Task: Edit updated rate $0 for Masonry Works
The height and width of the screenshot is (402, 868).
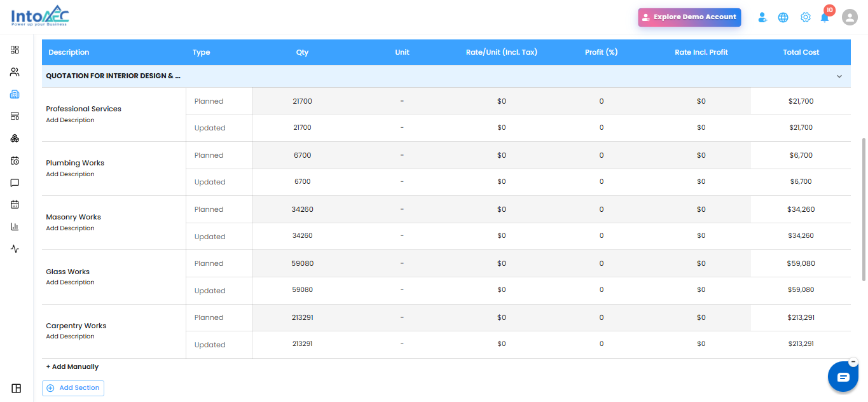Action: coord(502,236)
